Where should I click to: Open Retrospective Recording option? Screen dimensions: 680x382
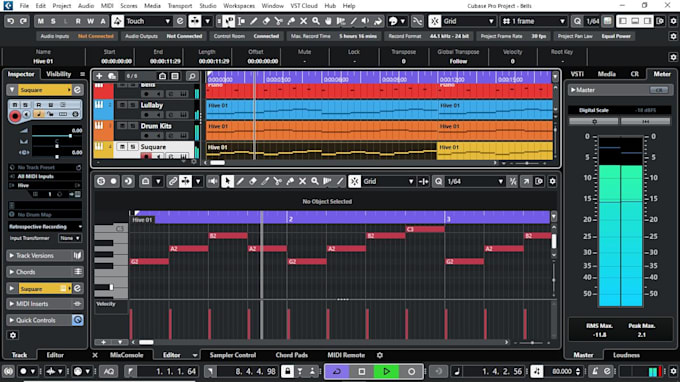click(x=45, y=227)
